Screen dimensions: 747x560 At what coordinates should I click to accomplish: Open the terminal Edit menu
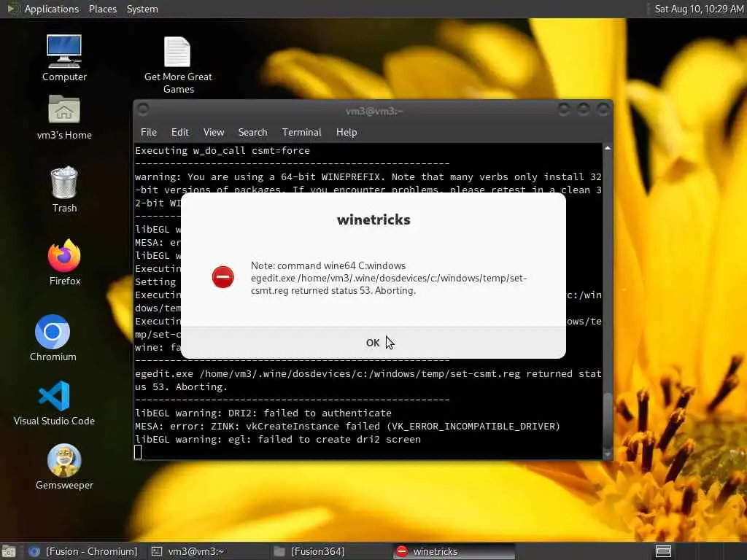pyautogui.click(x=179, y=133)
